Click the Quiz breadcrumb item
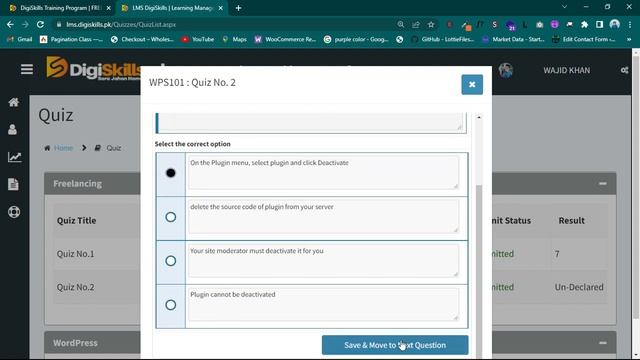The width and height of the screenshot is (640, 360). click(113, 148)
